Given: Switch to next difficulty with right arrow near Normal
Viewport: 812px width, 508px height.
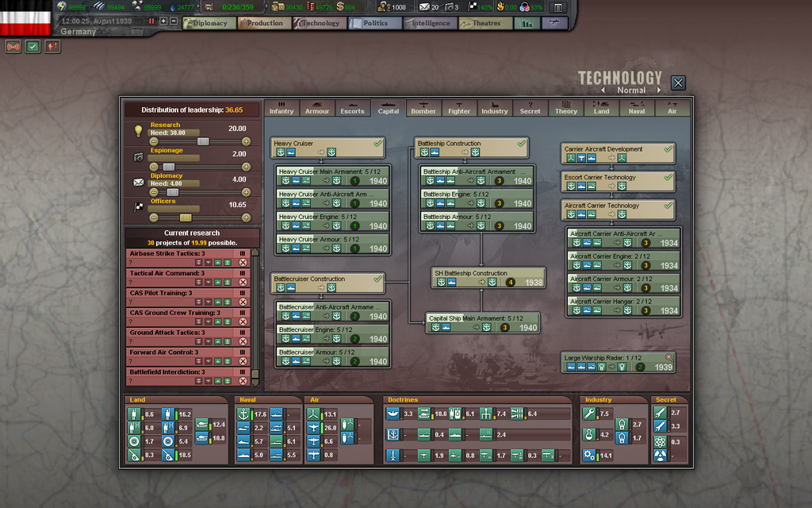Looking at the screenshot, I should point(659,90).
